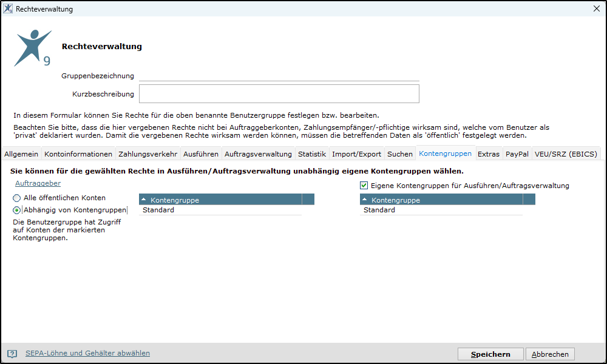Focus the Gruppenbezeichnung input field

(279, 76)
